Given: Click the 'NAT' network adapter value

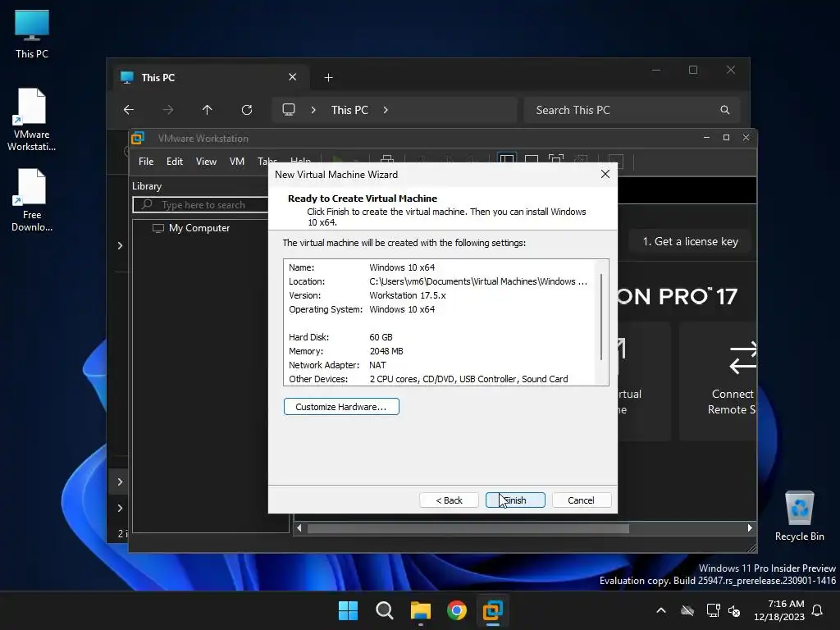Looking at the screenshot, I should (377, 365).
